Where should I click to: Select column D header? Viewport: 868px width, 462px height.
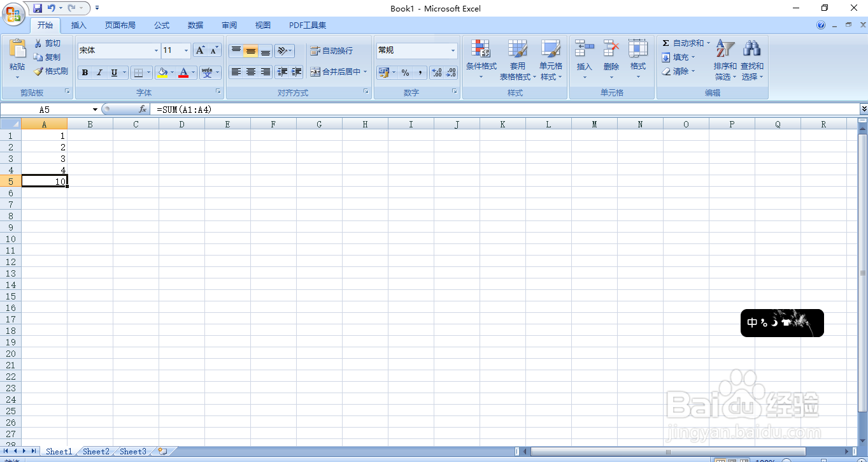click(181, 124)
